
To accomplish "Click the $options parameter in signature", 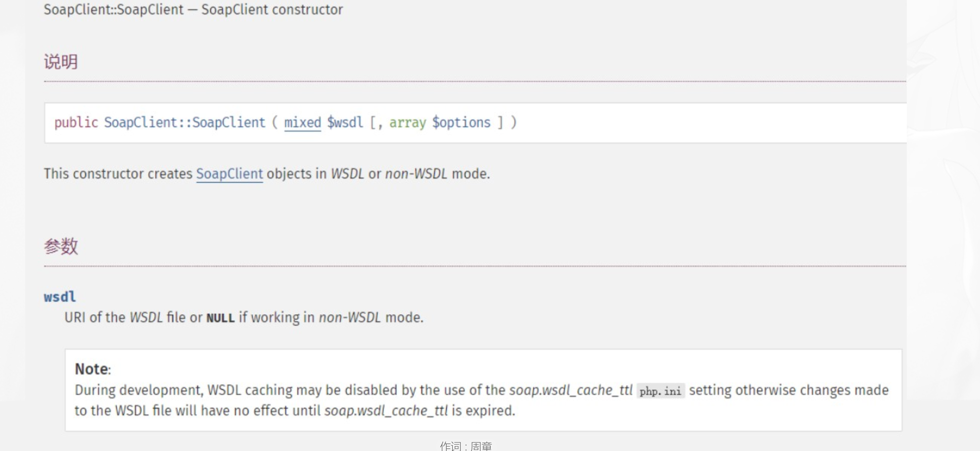I will (462, 122).
